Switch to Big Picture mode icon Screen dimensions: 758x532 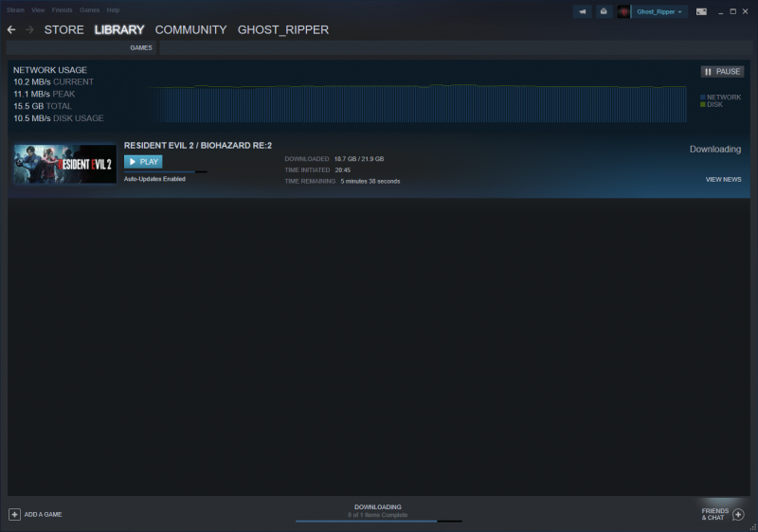pos(701,11)
